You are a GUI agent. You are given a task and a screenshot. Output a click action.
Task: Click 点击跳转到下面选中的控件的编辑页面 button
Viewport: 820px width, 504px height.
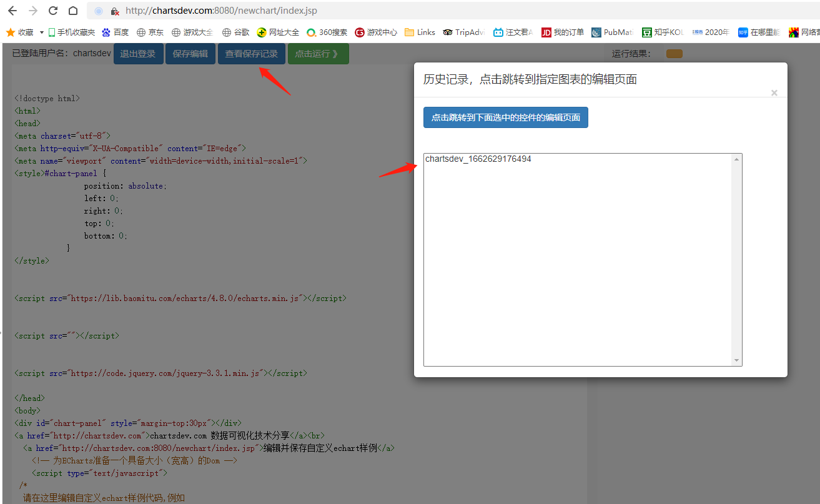tap(506, 117)
